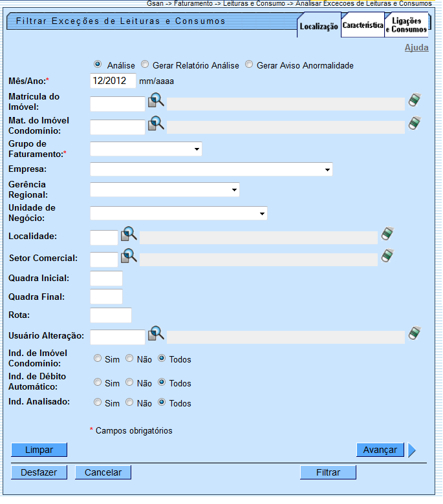Screen dimensions: 443x504
Task: Switch to the Característica tab
Action: (x=363, y=25)
